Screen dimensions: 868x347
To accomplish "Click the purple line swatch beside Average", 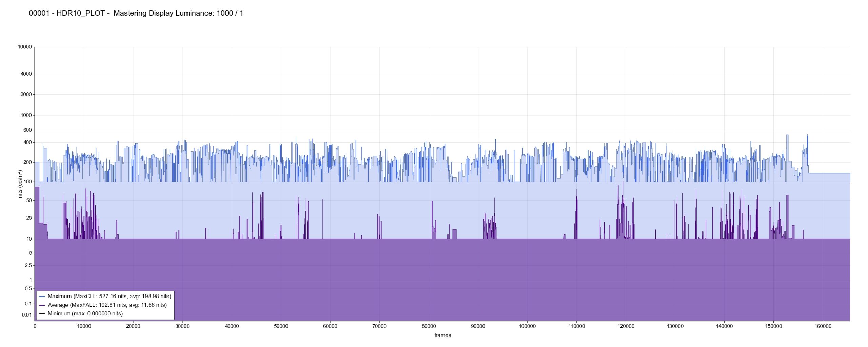I will click(x=42, y=305).
